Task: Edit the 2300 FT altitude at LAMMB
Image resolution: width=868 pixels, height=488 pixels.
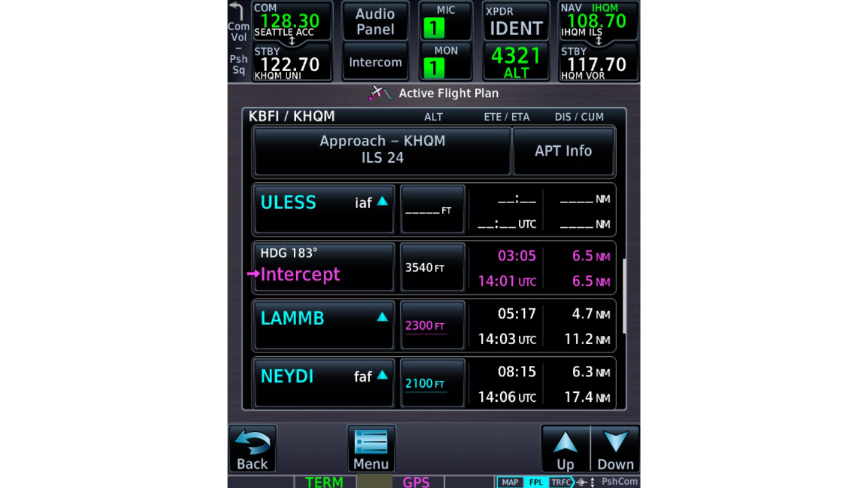Action: pyautogui.click(x=432, y=325)
